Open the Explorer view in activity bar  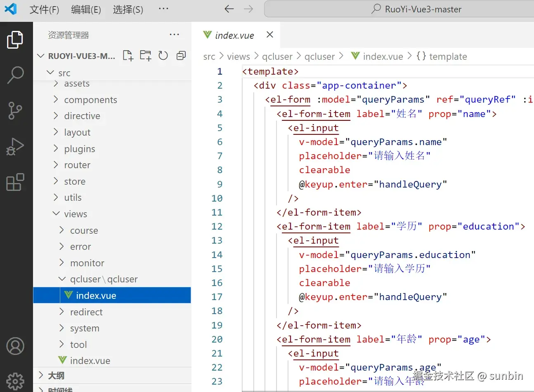pos(15,40)
